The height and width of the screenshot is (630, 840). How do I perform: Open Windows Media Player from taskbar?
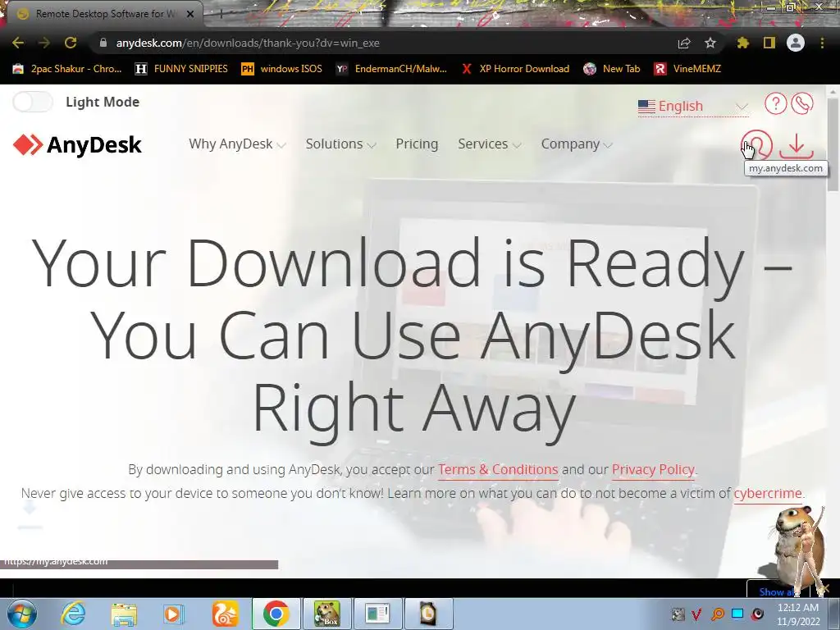(173, 614)
